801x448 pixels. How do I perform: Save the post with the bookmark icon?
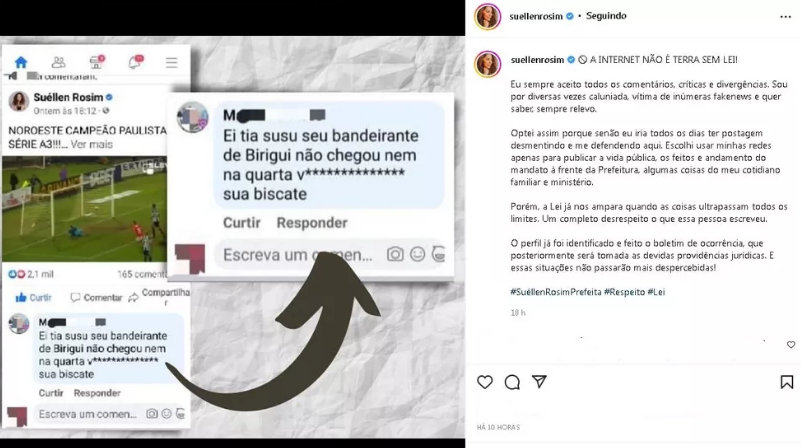(787, 382)
